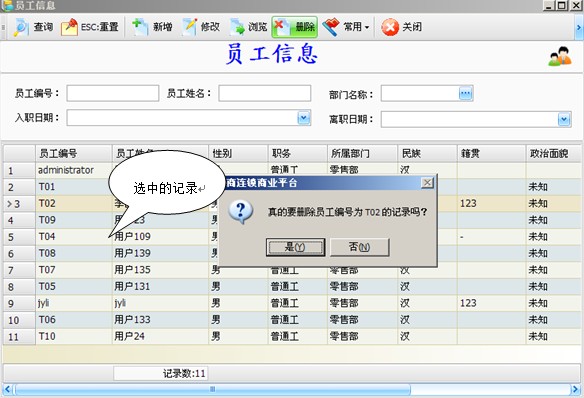584x398 pixels.
Task: Click the horizontal scrollbar thumb
Action: [212, 389]
